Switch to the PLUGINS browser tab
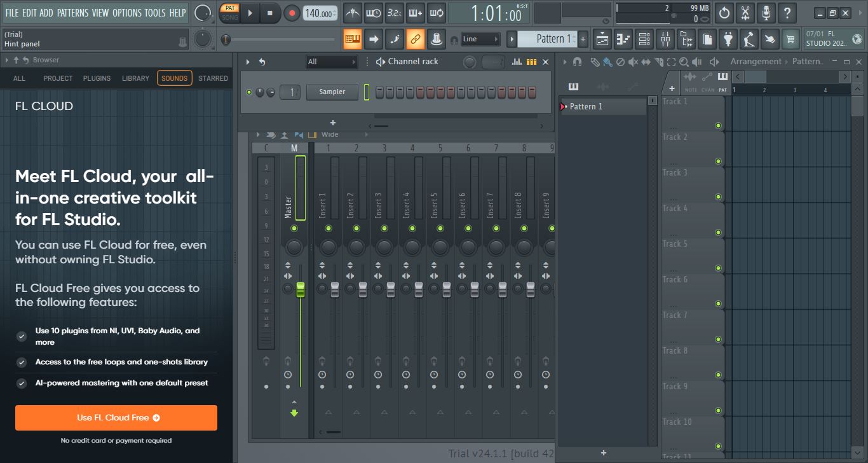This screenshot has width=868, height=463. (x=97, y=78)
